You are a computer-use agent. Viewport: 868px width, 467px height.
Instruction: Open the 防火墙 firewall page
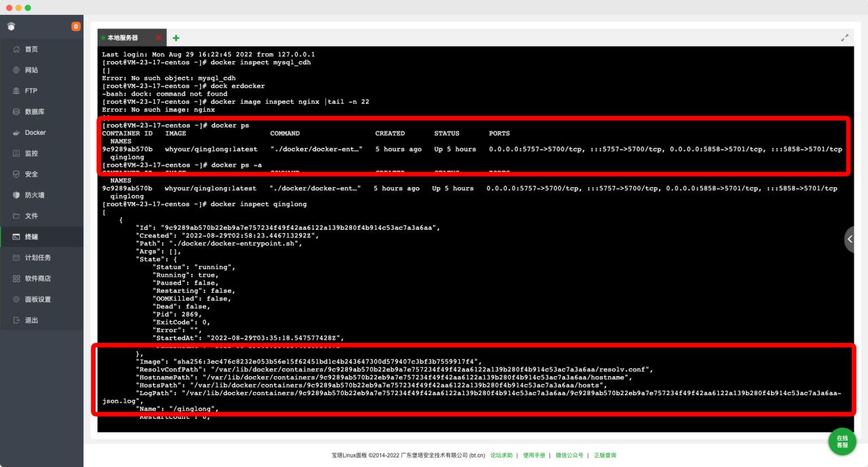(41, 195)
